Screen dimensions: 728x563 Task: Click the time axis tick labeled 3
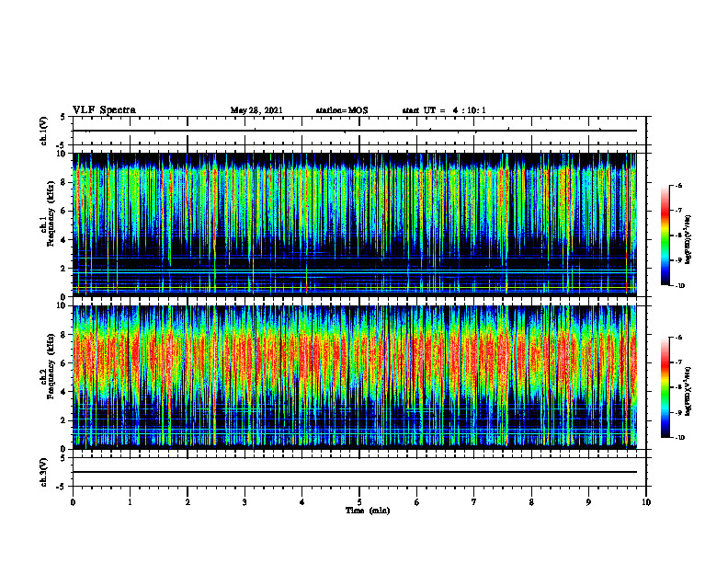[245, 502]
